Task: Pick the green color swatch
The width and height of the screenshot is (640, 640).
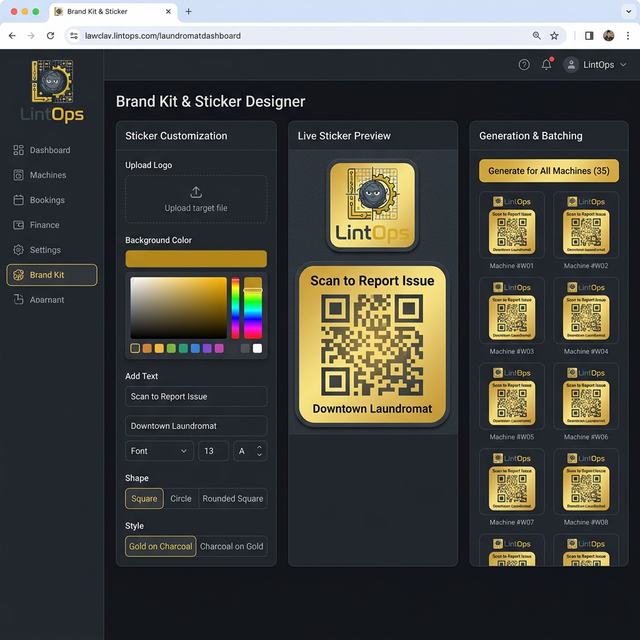Action: coord(171,348)
